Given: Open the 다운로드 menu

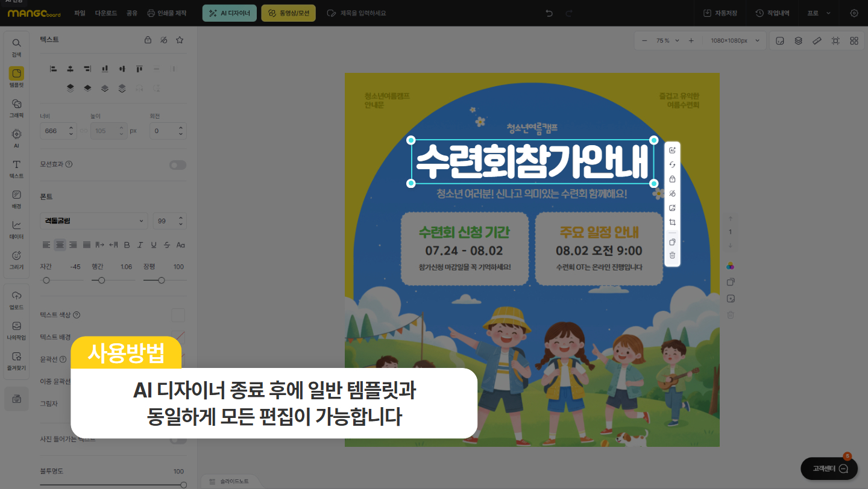Looking at the screenshot, I should click(x=106, y=13).
